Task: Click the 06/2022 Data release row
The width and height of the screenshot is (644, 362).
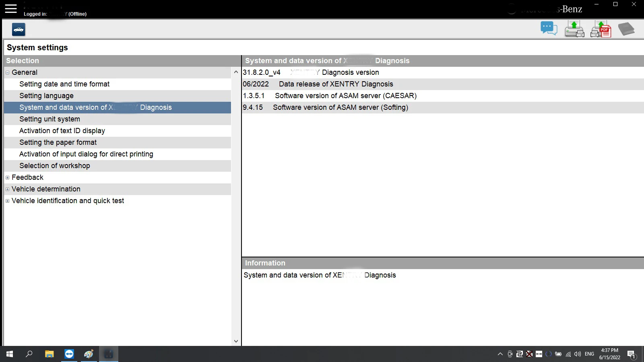Action: pyautogui.click(x=443, y=84)
